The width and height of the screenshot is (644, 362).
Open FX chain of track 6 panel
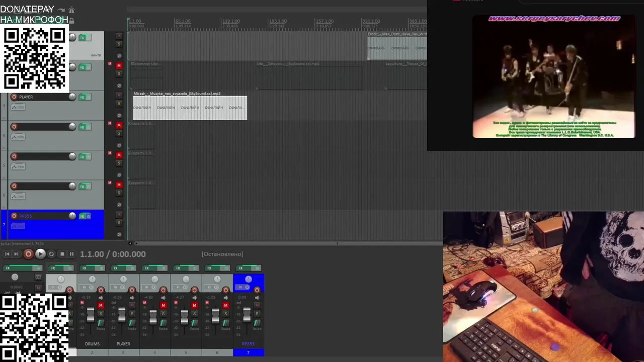82,186
